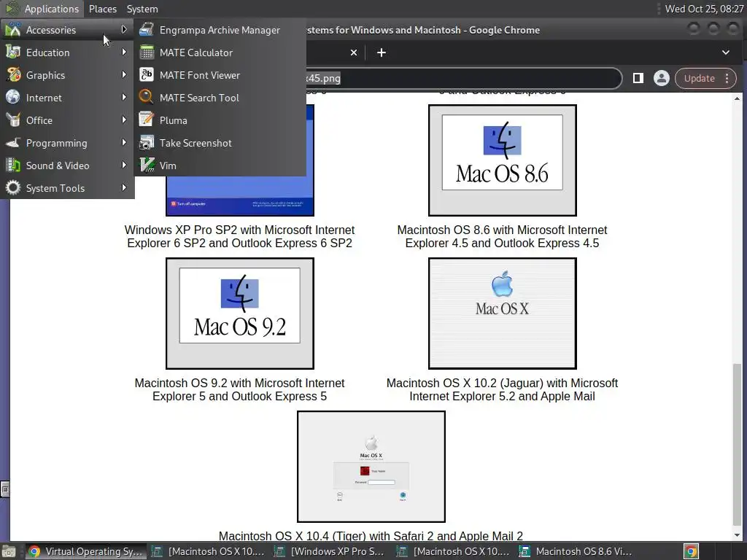Click the Programming category icon
This screenshot has width=747, height=560.
(x=13, y=142)
